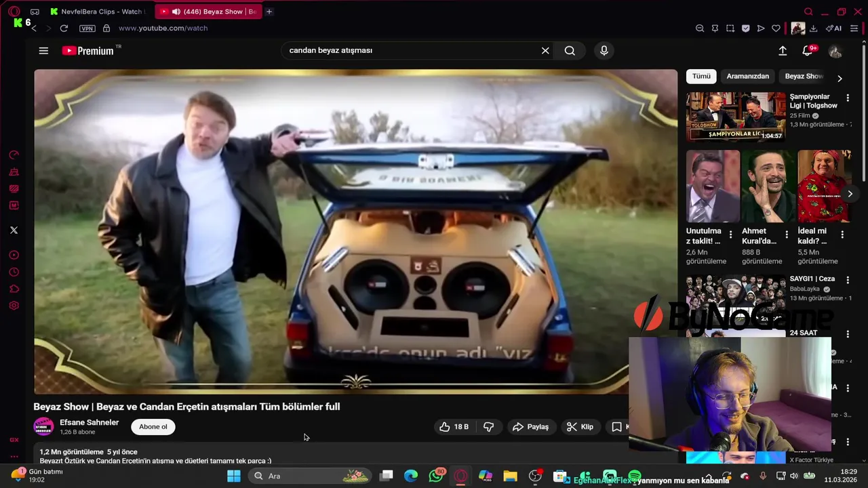This screenshot has height=488, width=868.
Task: Open the YouTube create/upload icon
Action: pyautogui.click(x=783, y=51)
